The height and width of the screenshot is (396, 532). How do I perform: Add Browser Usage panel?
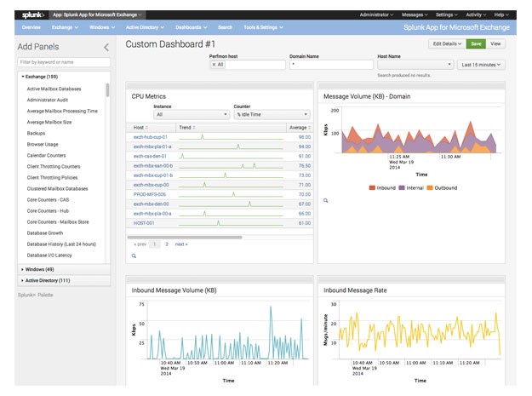(x=43, y=144)
